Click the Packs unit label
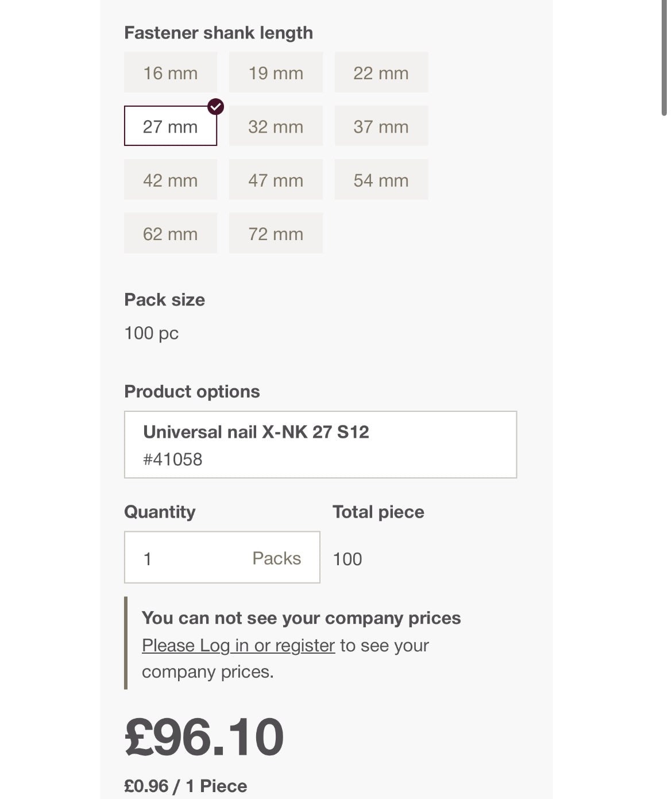This screenshot has width=672, height=799. (276, 558)
